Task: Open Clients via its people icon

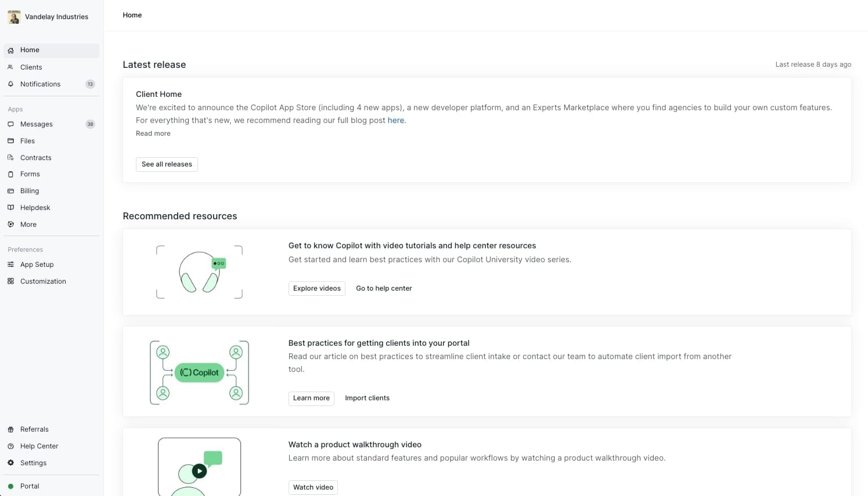Action: pyautogui.click(x=10, y=67)
